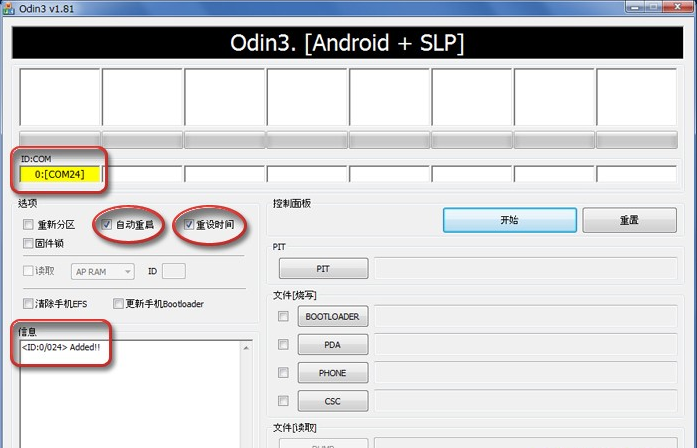The height and width of the screenshot is (448, 697).
Task: Click the PHONE file path field
Action: click(526, 372)
